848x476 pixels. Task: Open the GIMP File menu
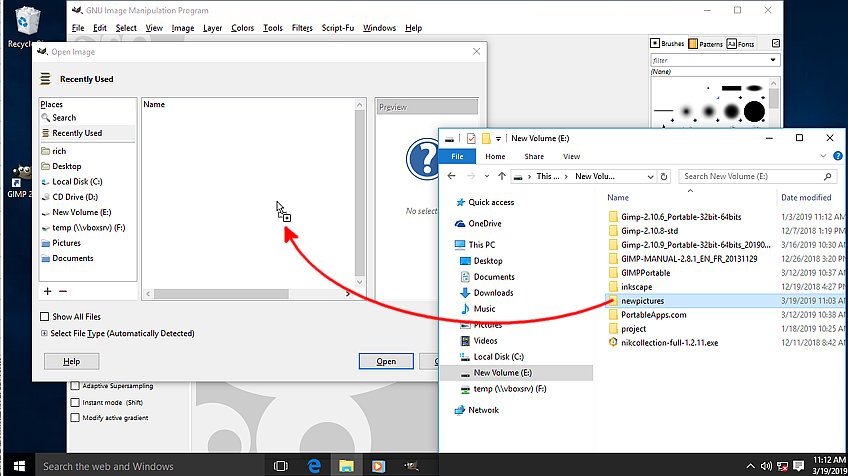[x=78, y=28]
